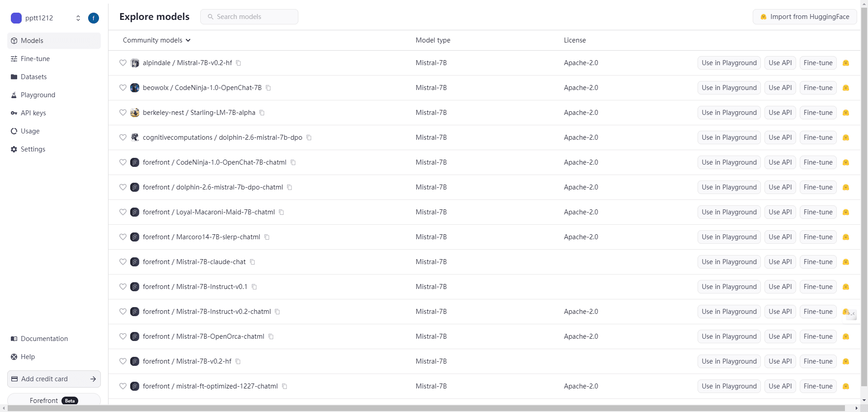Open the Usage page
Screen dimensions: 868x412
(x=54, y=131)
